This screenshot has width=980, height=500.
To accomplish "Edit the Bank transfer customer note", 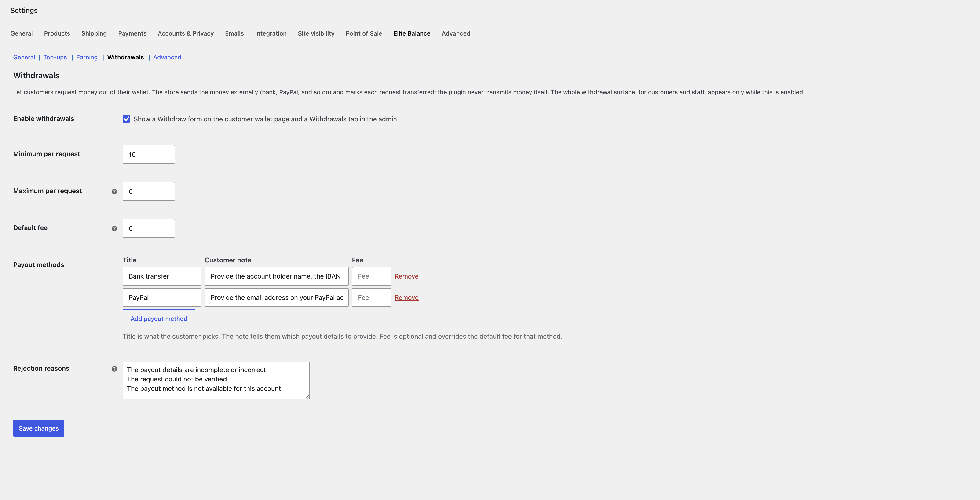I will click(x=277, y=276).
